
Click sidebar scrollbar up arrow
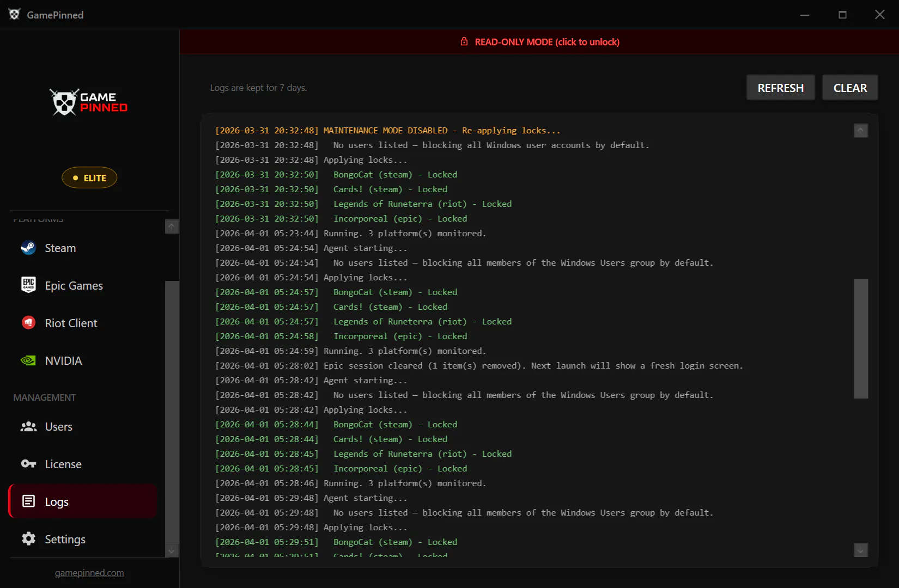pos(172,226)
